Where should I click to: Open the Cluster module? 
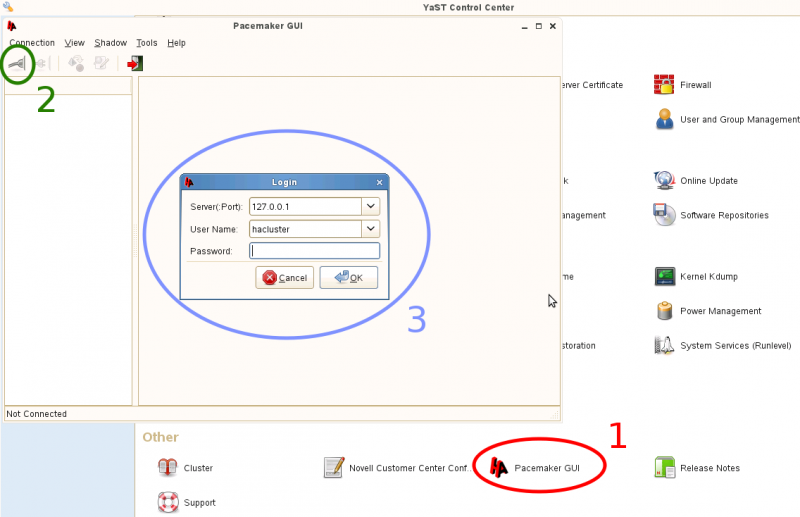click(185, 467)
